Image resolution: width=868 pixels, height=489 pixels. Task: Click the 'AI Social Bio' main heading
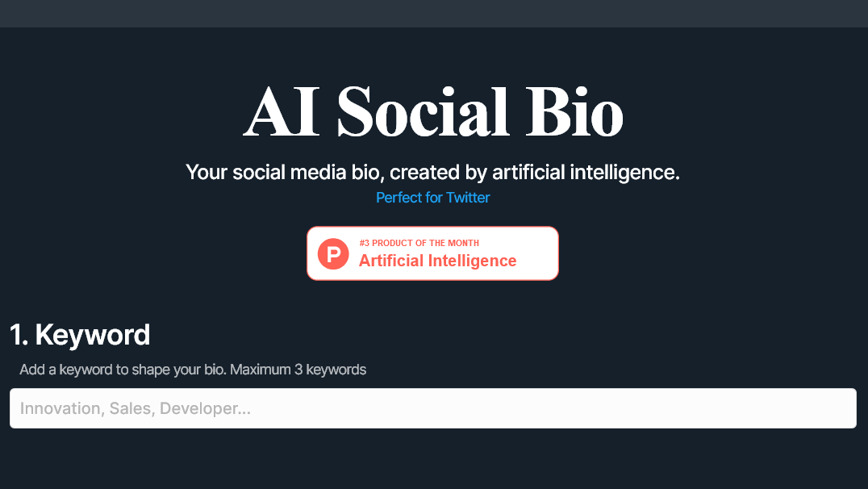(x=433, y=111)
